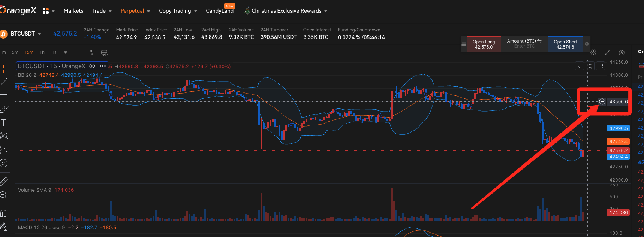
Task: Expand the app grid dropdown arrow
Action: 53,11
